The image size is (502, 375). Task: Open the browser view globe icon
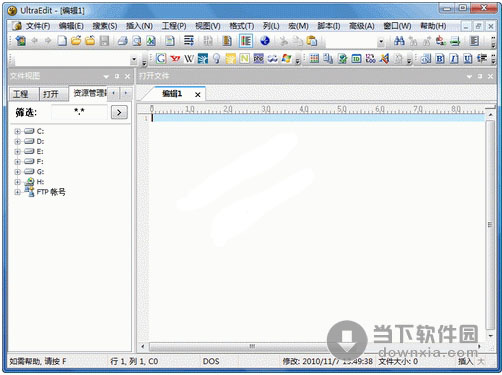(x=265, y=41)
